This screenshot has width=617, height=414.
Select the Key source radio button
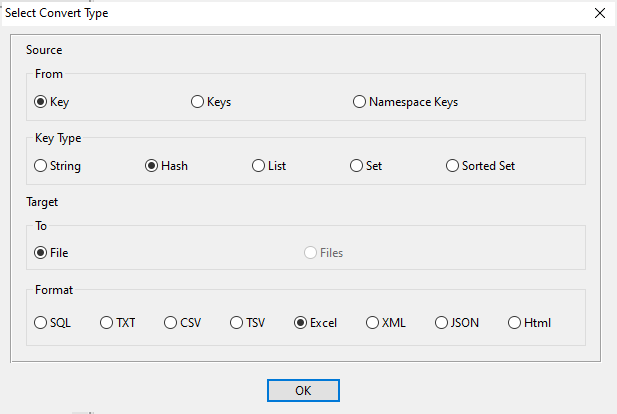(x=41, y=102)
